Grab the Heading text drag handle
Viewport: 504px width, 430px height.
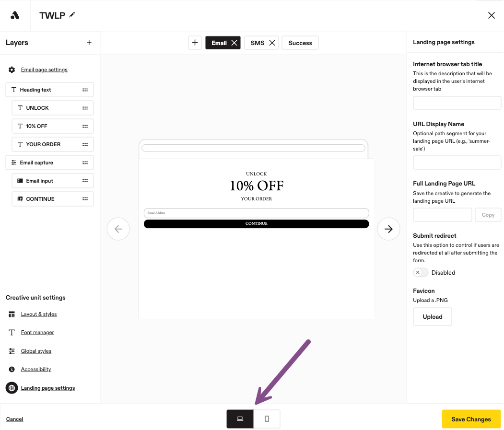85,90
